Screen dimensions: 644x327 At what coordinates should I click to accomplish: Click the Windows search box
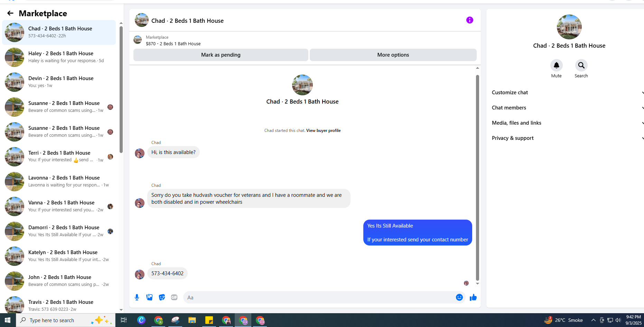66,320
